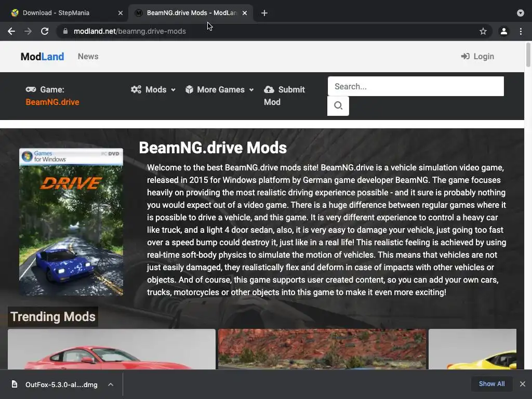The height and width of the screenshot is (399, 532).
Task: Open the desert map trending mod
Action: [x=322, y=349]
